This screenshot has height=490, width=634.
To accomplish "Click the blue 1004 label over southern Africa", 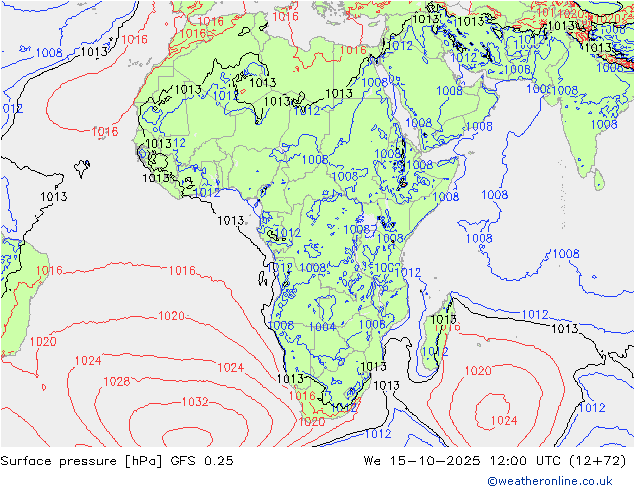I will 322,326.
